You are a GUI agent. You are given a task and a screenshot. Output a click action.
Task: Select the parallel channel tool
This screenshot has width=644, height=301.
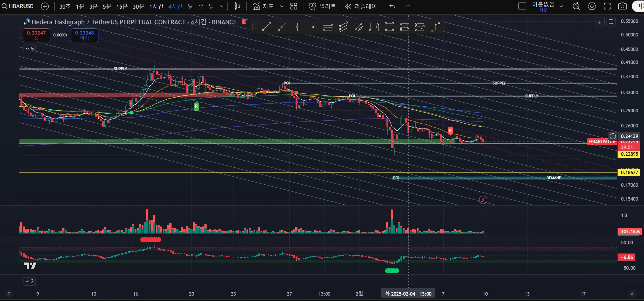pyautogui.click(x=343, y=27)
